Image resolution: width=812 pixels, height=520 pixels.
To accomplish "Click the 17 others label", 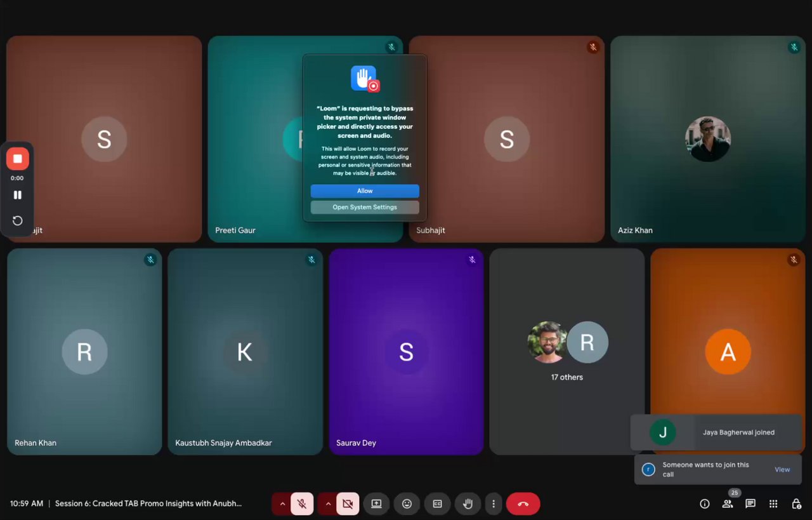I will pyautogui.click(x=567, y=377).
